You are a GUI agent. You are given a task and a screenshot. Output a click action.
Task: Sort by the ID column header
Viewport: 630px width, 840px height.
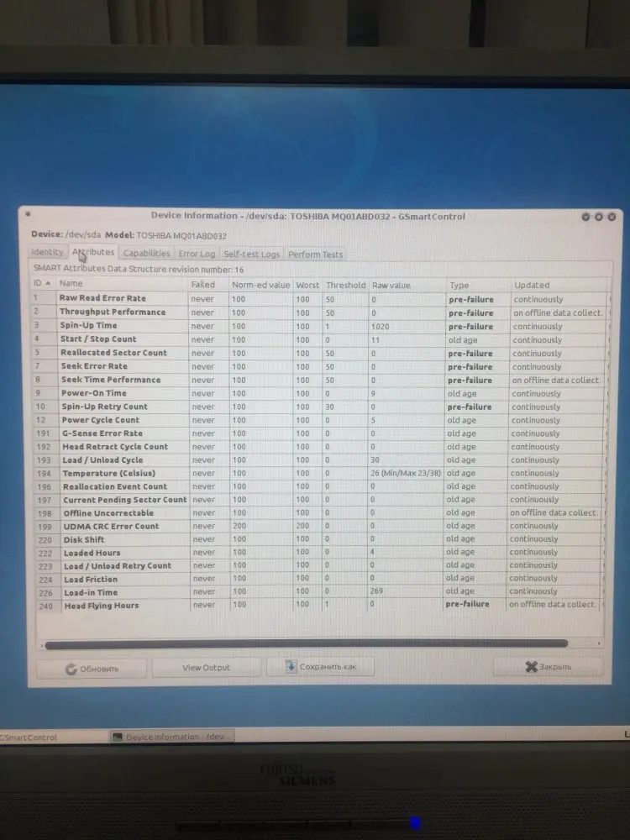[42, 283]
